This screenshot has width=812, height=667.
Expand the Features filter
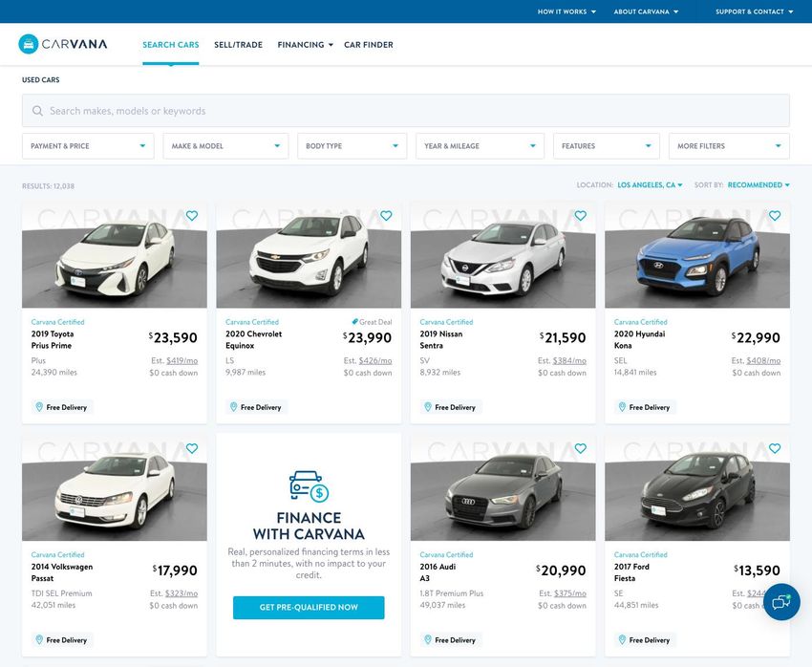(607, 146)
